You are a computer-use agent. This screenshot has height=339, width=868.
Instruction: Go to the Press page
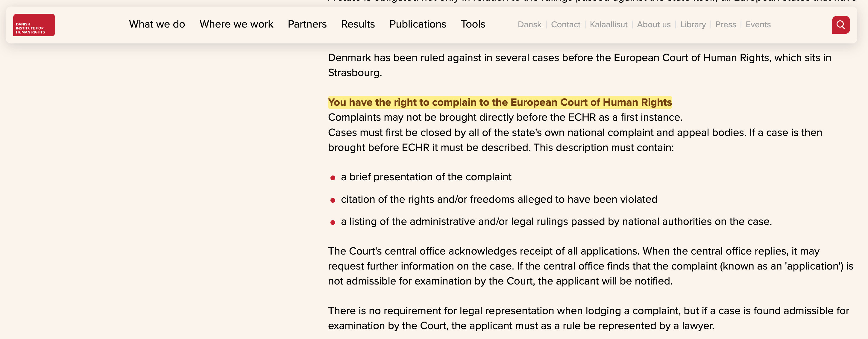[x=726, y=25]
